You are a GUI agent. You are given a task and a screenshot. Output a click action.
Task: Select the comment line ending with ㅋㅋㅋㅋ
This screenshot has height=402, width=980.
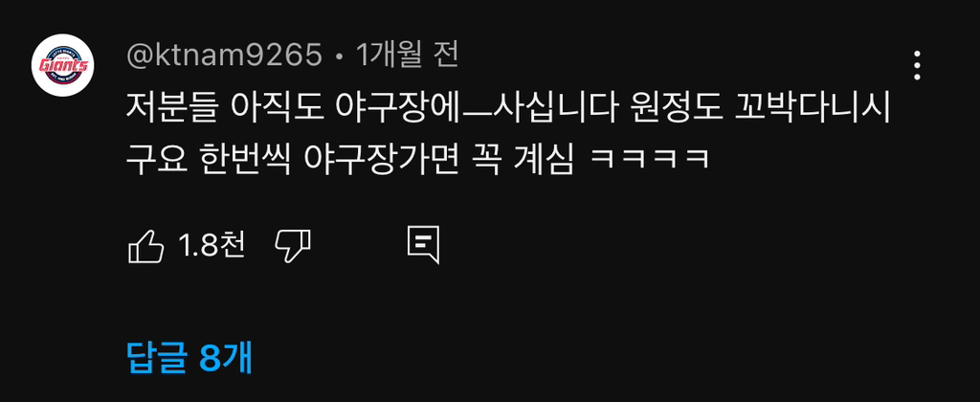(417, 162)
